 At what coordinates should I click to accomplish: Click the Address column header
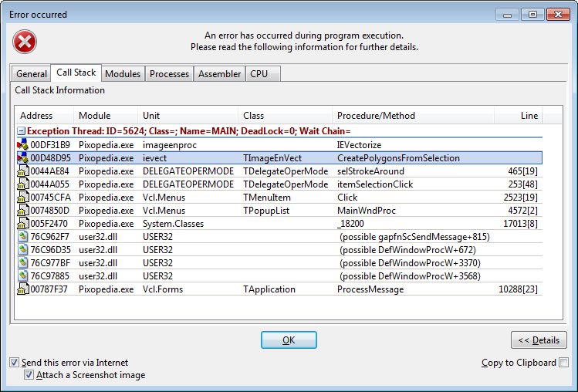click(45, 116)
